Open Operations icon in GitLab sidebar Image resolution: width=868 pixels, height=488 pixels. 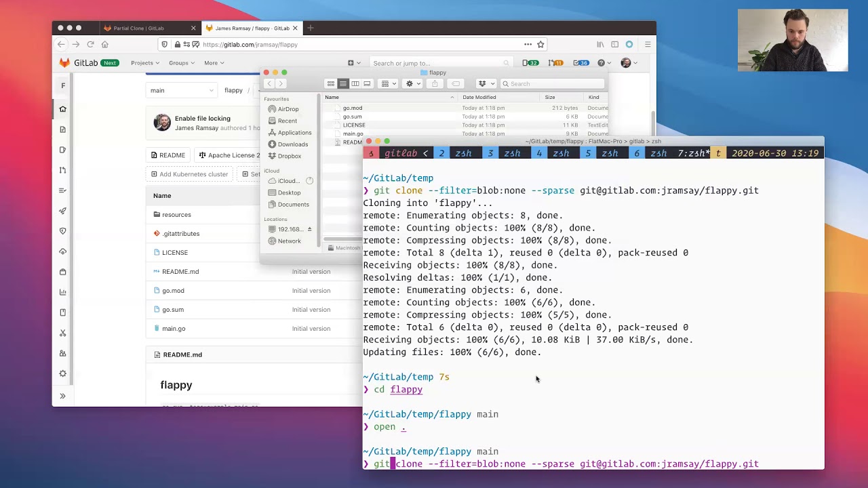[62, 251]
